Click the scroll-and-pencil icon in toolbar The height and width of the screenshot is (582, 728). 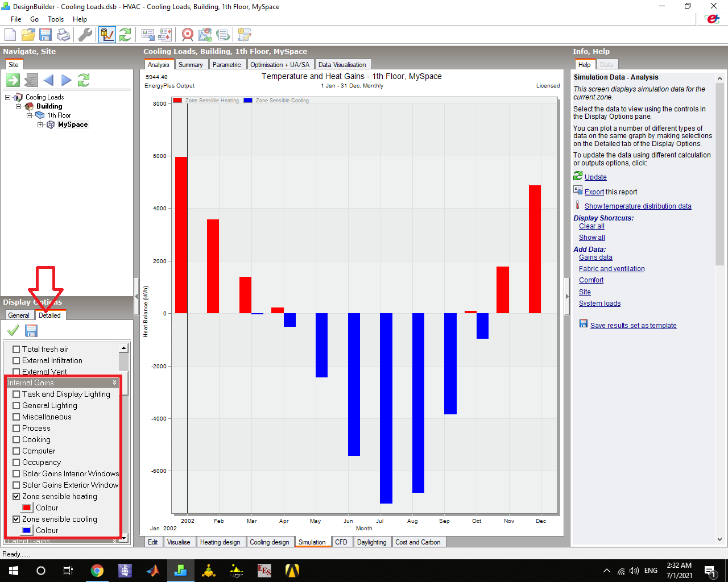(245, 35)
